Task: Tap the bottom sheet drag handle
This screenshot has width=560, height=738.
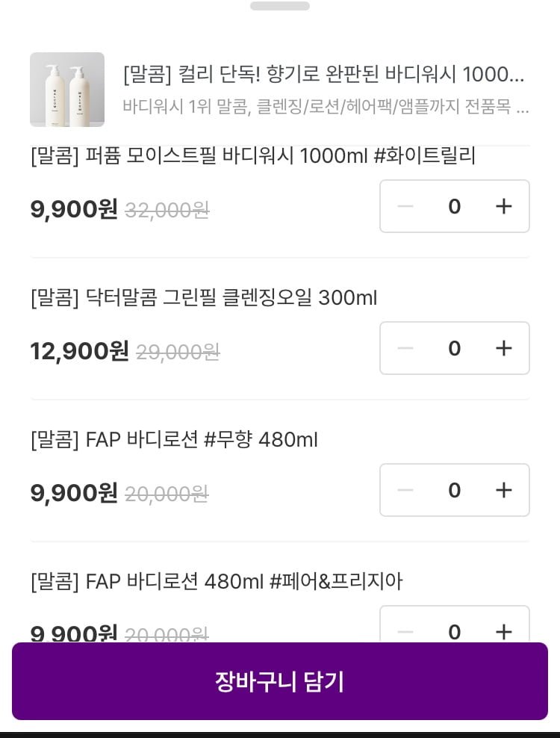Action: 280,6
